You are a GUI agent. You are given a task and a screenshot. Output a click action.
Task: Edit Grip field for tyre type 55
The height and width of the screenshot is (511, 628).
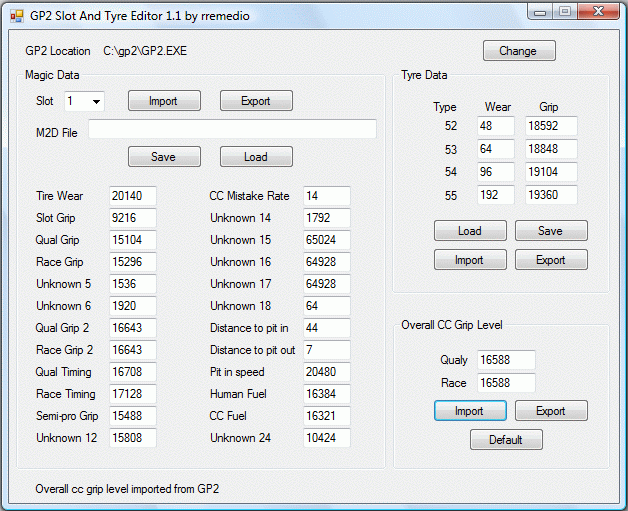pyautogui.click(x=551, y=195)
